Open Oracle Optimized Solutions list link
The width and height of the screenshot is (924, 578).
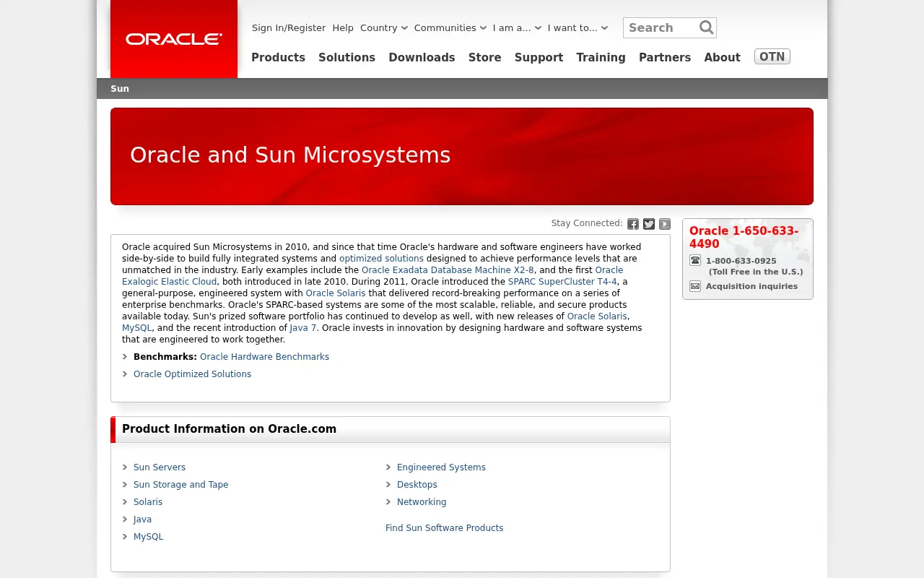192,374
